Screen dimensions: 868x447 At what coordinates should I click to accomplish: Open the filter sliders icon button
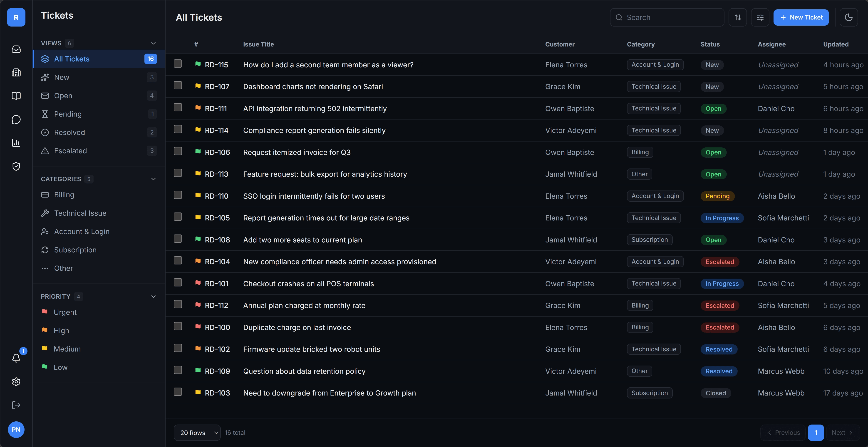tap(760, 17)
